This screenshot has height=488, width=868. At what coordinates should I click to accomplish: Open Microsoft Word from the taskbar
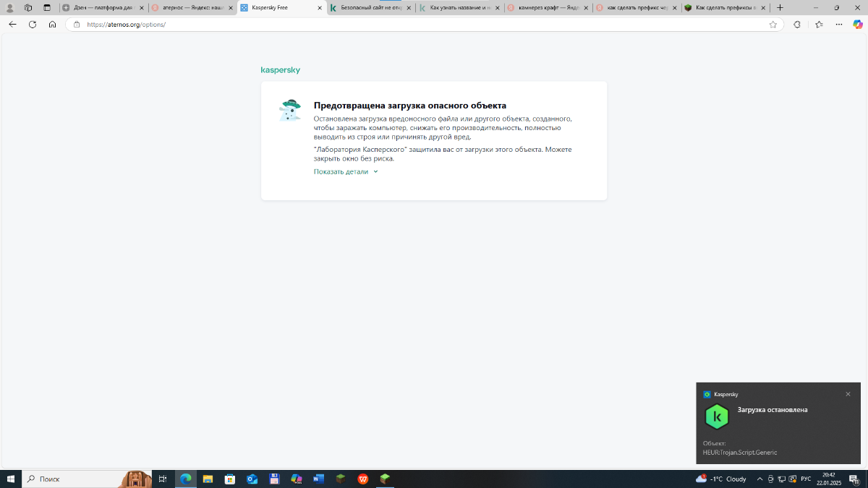[x=318, y=479]
